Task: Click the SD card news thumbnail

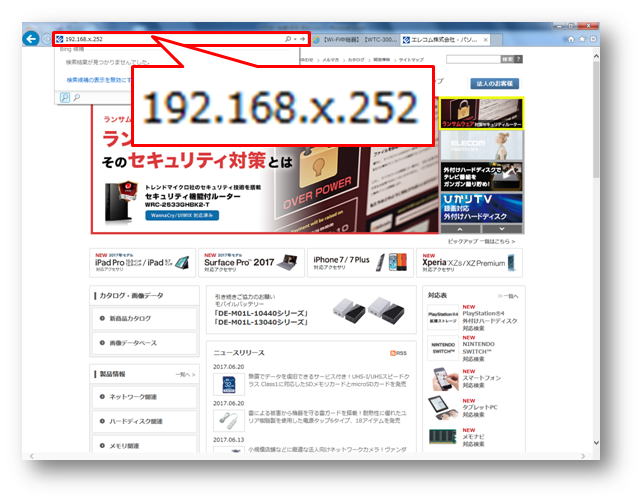Action: pyautogui.click(x=228, y=384)
